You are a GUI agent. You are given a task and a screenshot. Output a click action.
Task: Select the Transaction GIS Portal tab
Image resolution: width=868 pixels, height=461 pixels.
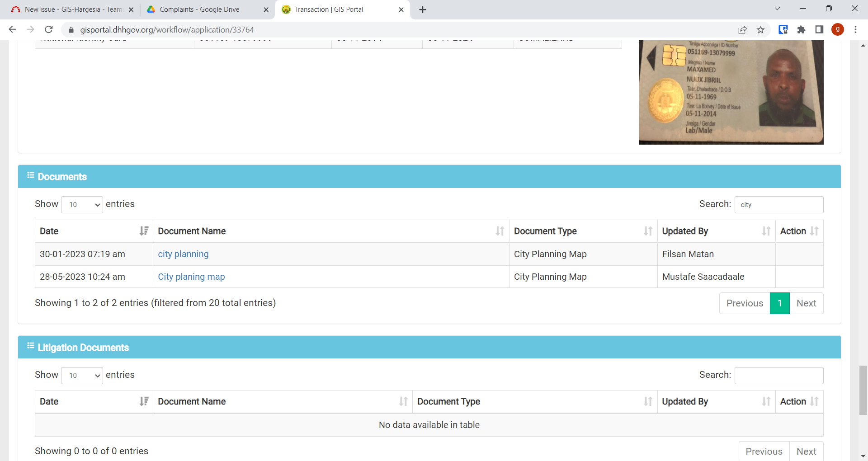342,9
